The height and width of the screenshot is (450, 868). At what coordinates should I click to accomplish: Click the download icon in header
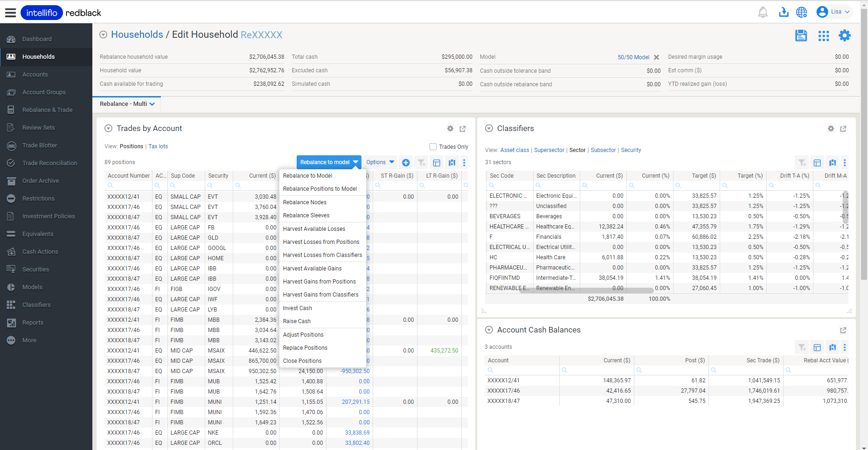point(784,12)
